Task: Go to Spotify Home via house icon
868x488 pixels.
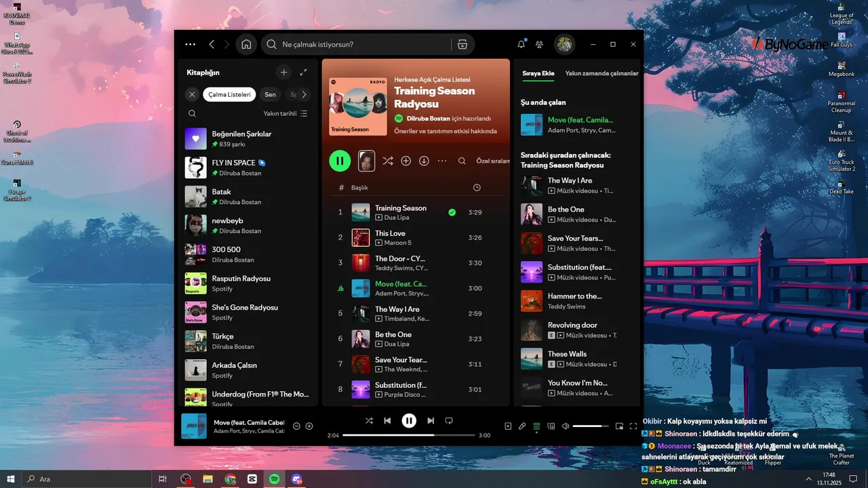Action: point(246,44)
